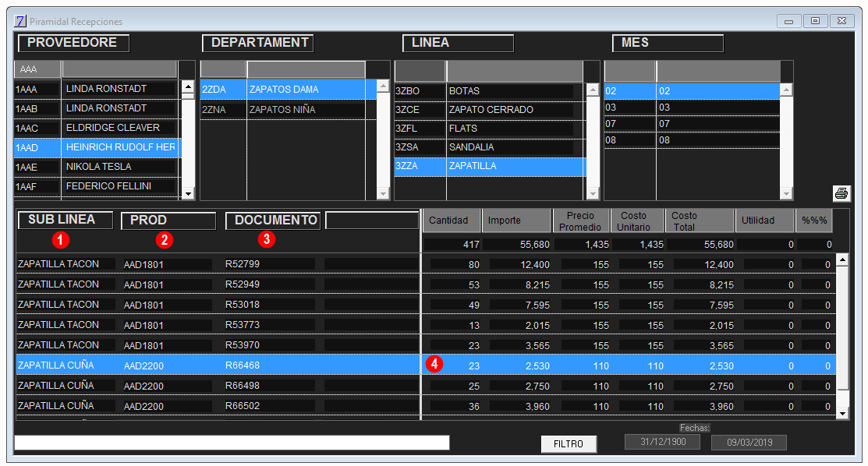The width and height of the screenshot is (868, 466).
Task: Select supplier 1AAA LINDA RONSTADT
Action: click(97, 89)
